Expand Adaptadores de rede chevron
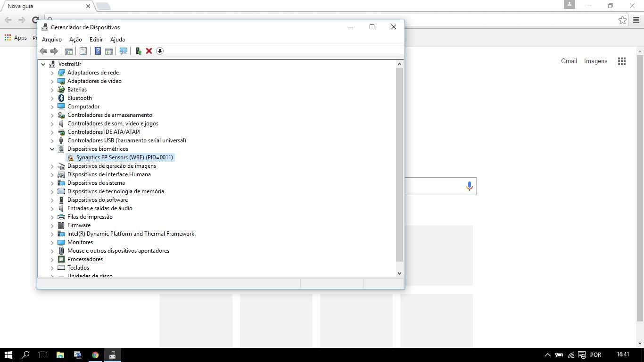644x362 pixels. coord(52,73)
